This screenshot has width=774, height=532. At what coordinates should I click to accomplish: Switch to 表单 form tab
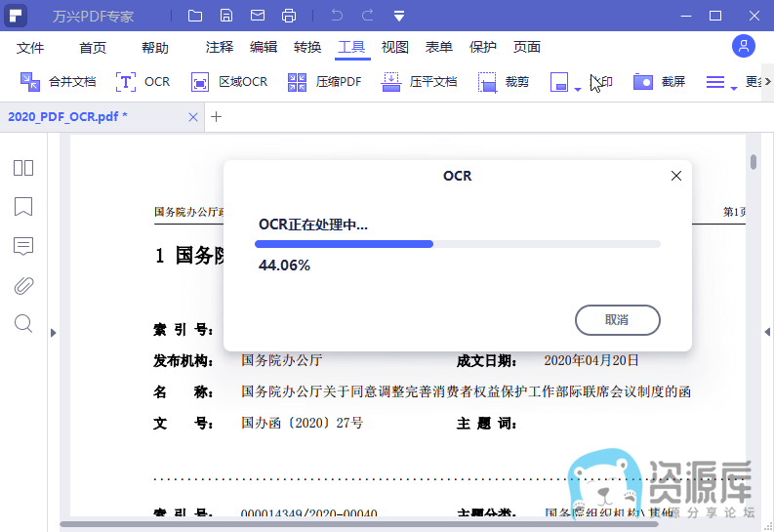coord(439,48)
